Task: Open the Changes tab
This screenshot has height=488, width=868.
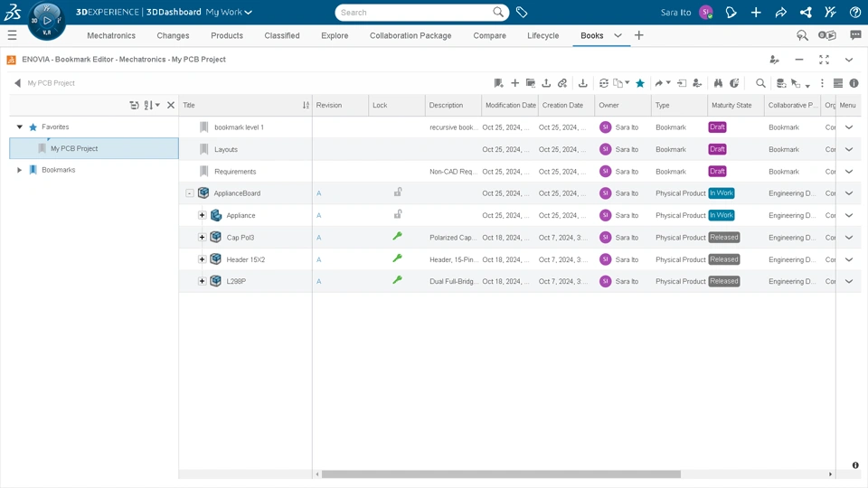Action: (173, 35)
